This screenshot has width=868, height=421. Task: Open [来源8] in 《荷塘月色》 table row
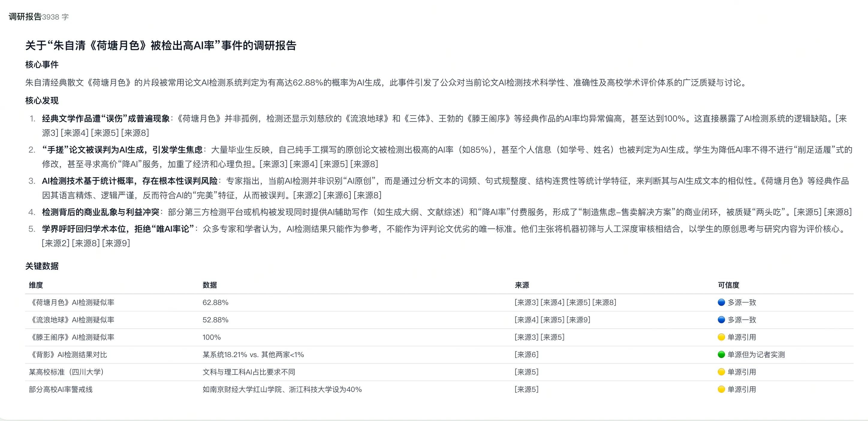604,302
